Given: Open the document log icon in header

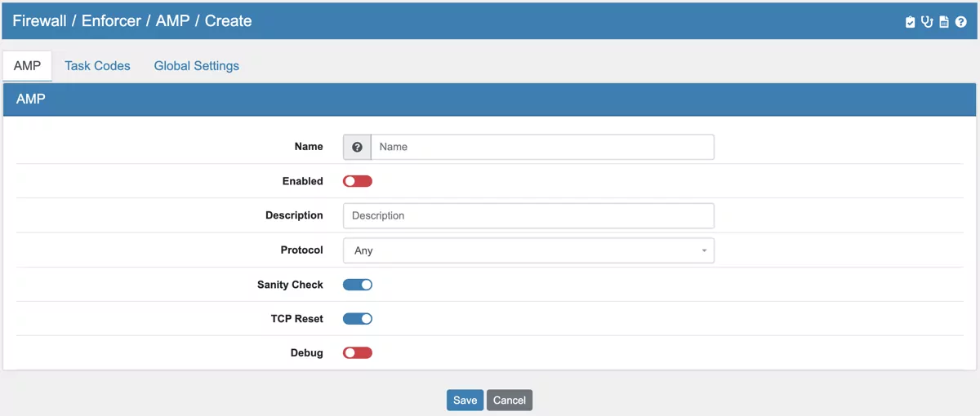Looking at the screenshot, I should pos(944,22).
